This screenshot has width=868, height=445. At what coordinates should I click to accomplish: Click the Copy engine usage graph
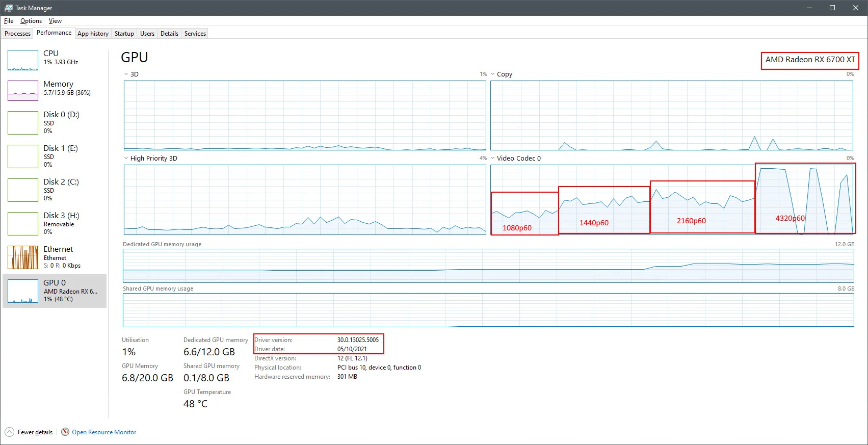[672, 115]
